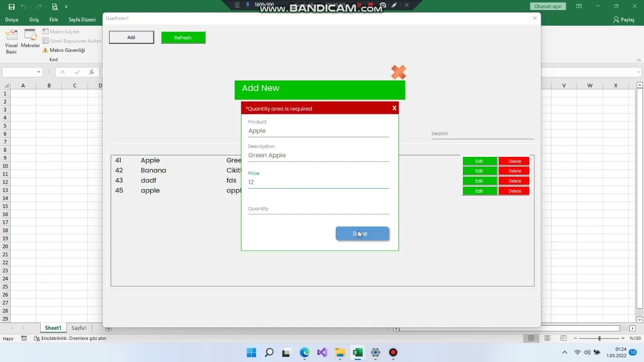
Task: Delete the dadf row 43
Action: (514, 181)
